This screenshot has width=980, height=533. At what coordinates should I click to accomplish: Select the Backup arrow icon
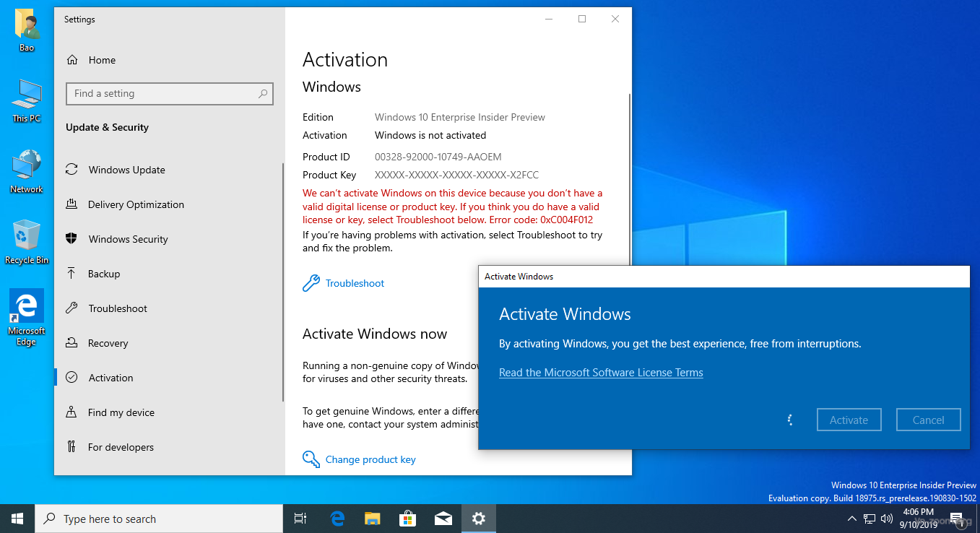pos(71,274)
